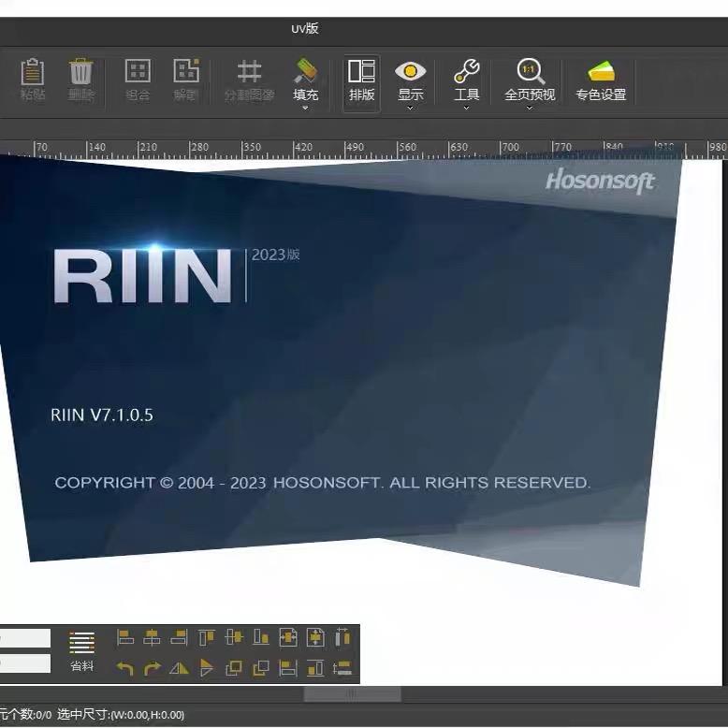Make selected objects the same width
The height and width of the screenshot is (728, 728).
coord(288,668)
